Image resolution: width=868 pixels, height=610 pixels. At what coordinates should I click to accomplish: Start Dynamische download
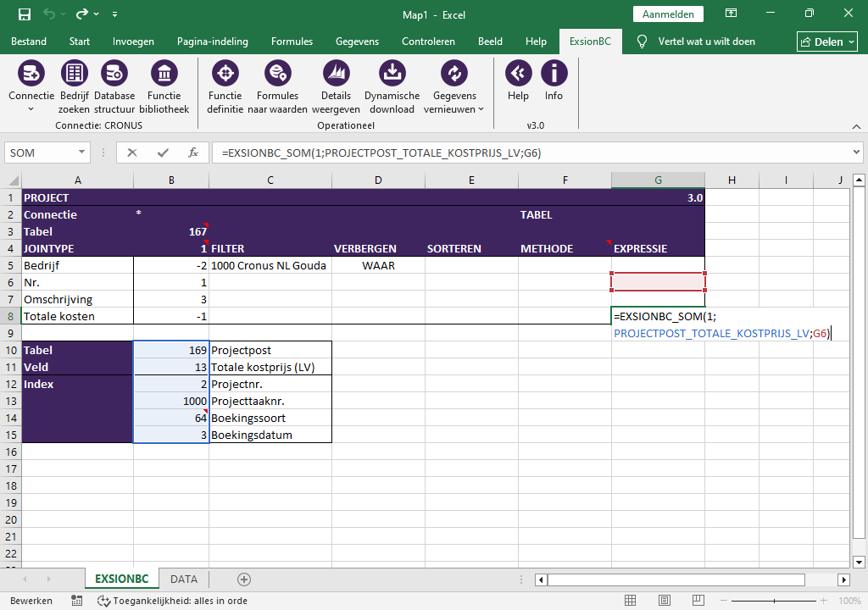click(x=392, y=73)
